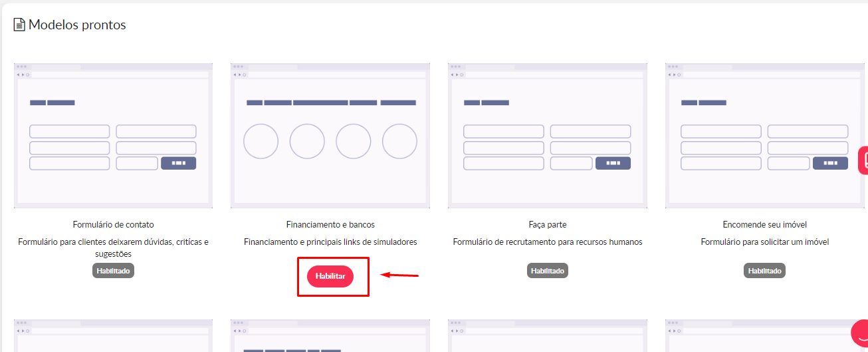Click the 'Financiamento e bancos' title
This screenshot has width=868, height=352.
pyautogui.click(x=330, y=225)
